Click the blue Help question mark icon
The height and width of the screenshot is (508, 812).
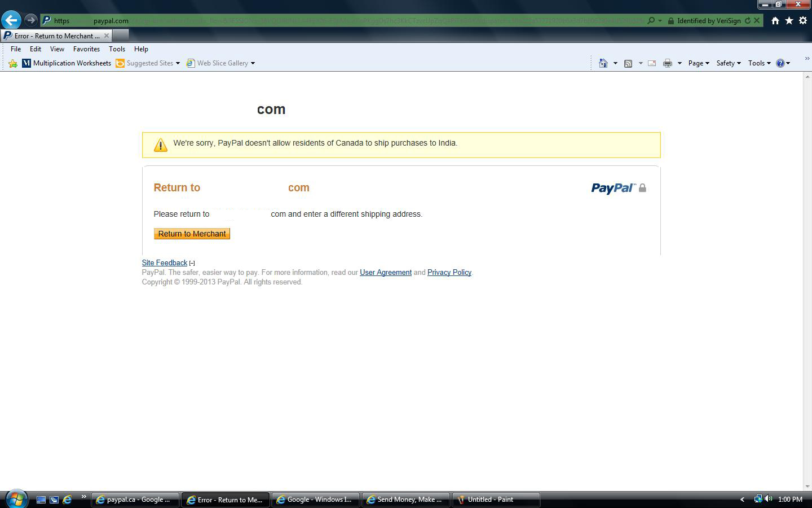point(780,63)
